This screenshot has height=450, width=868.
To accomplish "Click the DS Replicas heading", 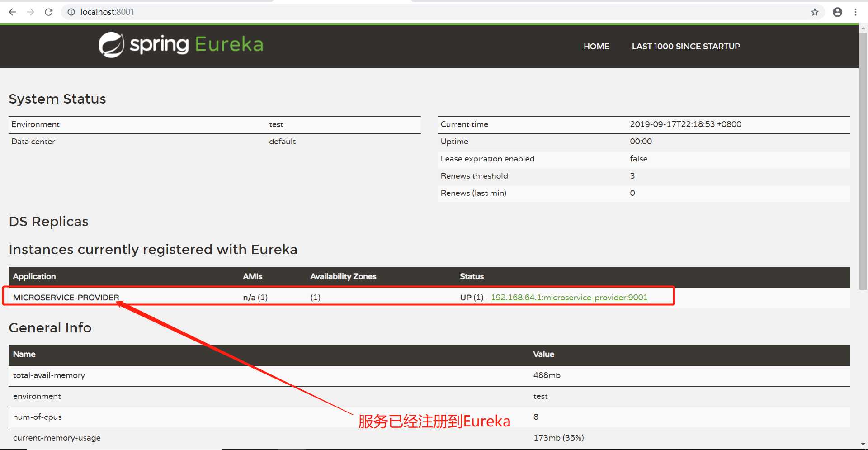I will point(49,222).
